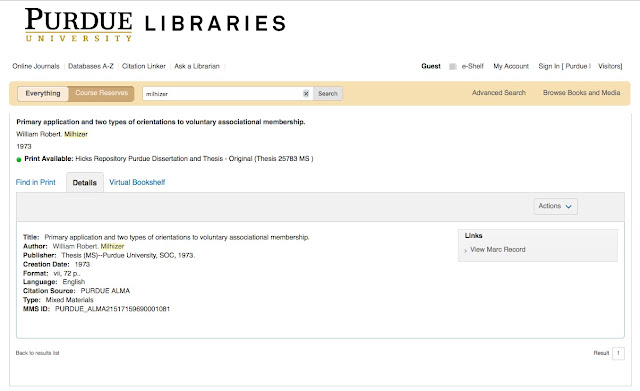Go to My Account
This screenshot has height=391, width=640.
511,66
